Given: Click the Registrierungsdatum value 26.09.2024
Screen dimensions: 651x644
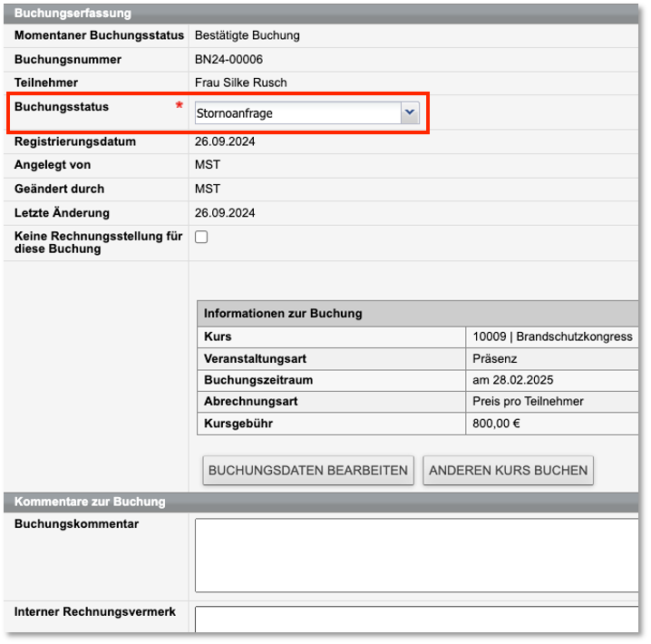Looking at the screenshot, I should (225, 141).
